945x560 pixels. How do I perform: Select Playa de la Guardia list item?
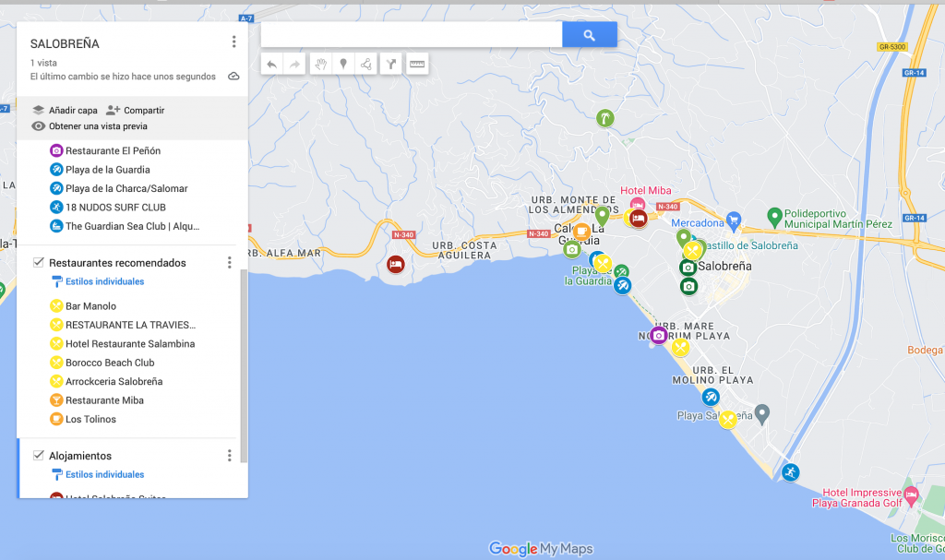107,170
